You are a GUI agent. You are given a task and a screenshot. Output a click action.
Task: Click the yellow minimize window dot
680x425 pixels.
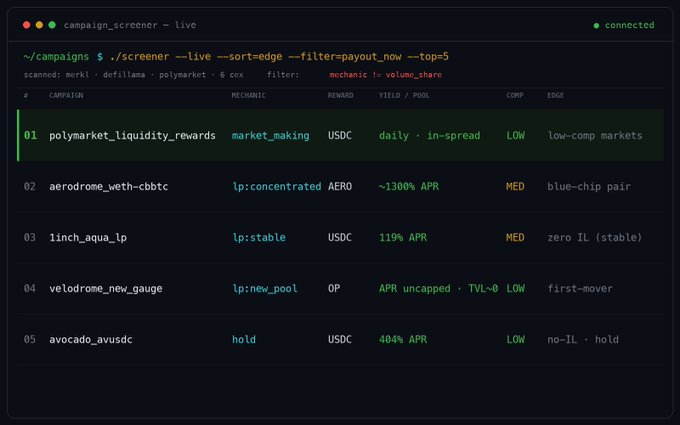(x=39, y=25)
